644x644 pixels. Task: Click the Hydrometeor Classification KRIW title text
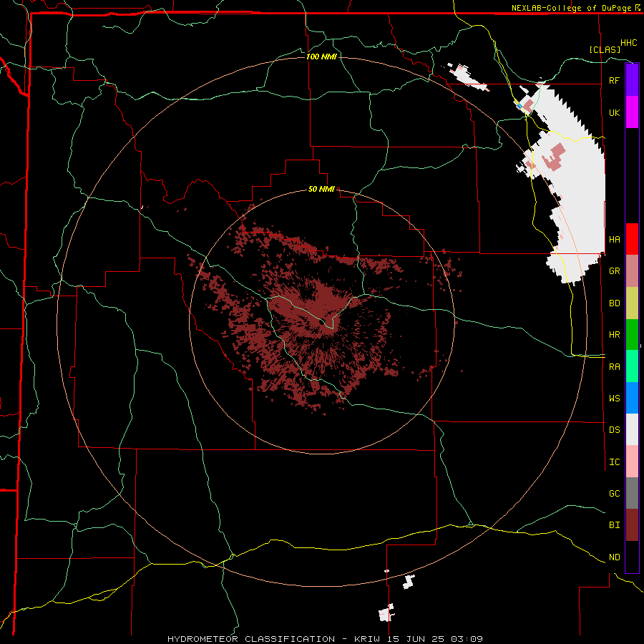tap(325, 639)
